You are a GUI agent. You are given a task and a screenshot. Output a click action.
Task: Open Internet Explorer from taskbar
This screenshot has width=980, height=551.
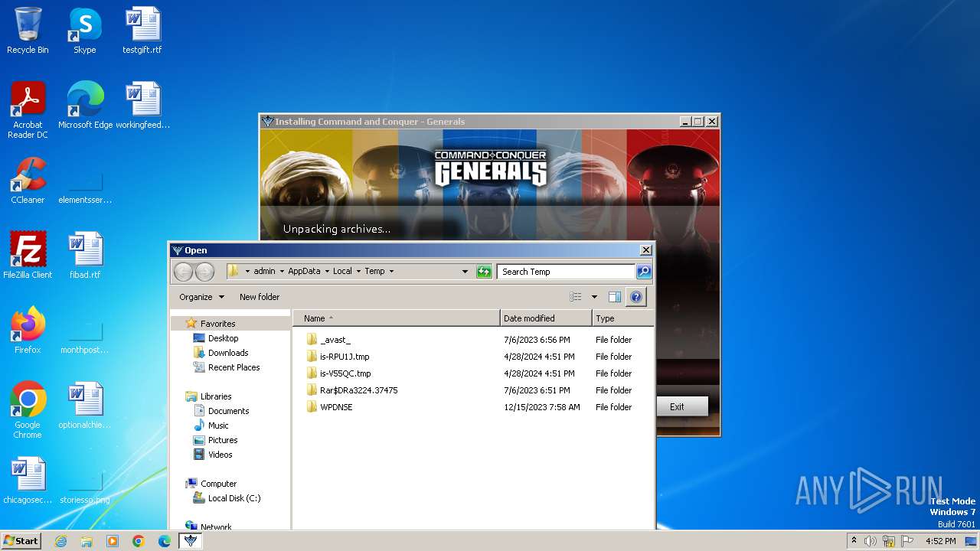(x=60, y=541)
